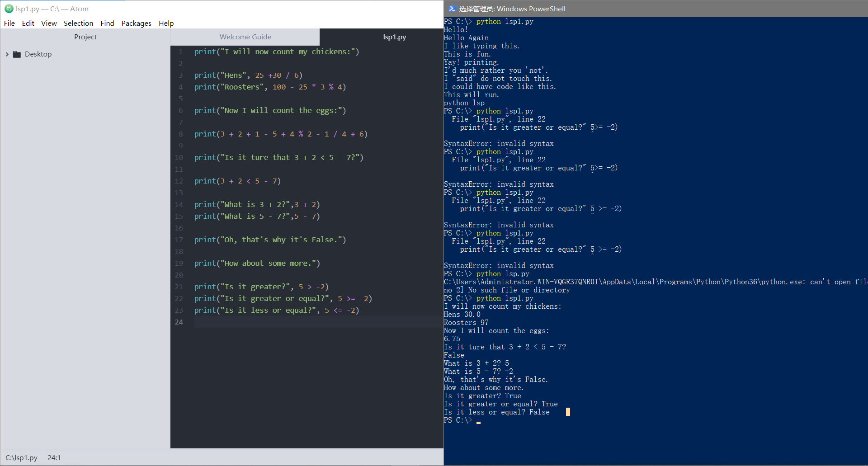Click the "Is it greater or equal?" line 22 in editor

coord(283,299)
